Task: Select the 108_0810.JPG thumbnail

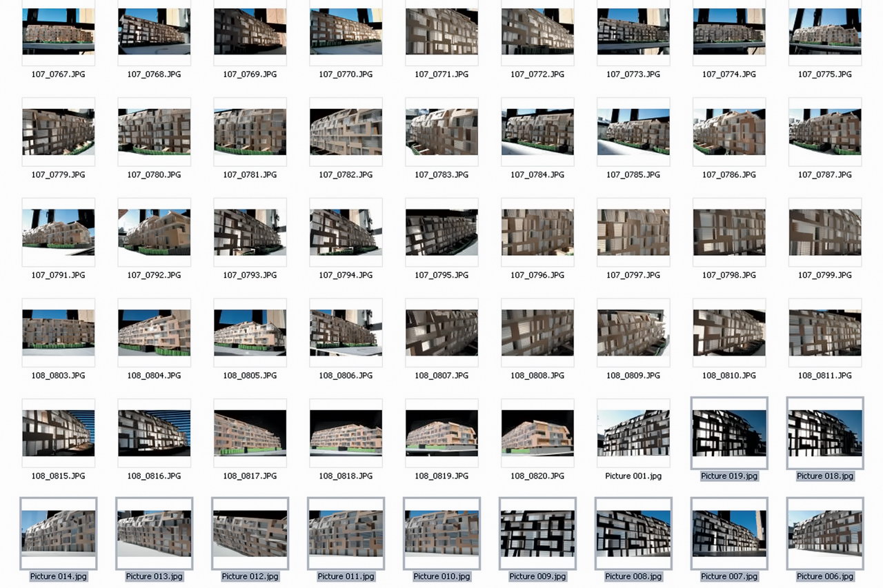Action: click(729, 333)
